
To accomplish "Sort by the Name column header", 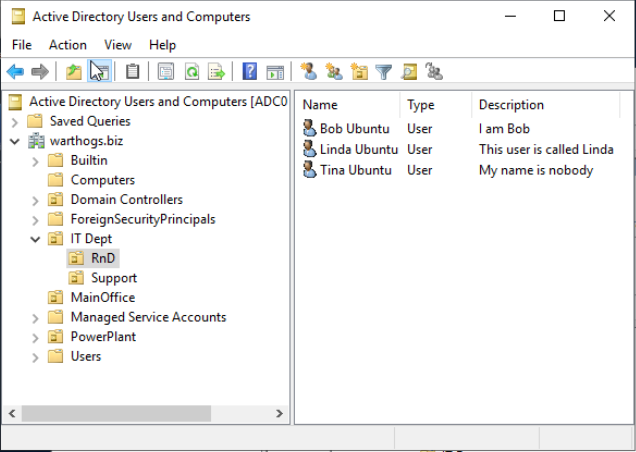I will click(348, 105).
